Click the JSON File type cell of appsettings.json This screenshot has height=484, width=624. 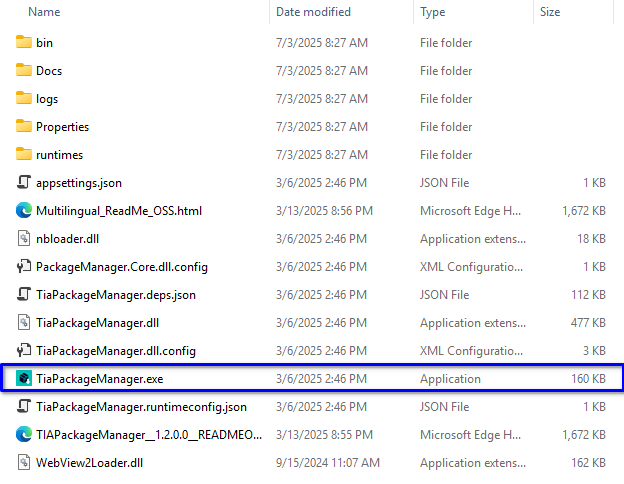[445, 183]
